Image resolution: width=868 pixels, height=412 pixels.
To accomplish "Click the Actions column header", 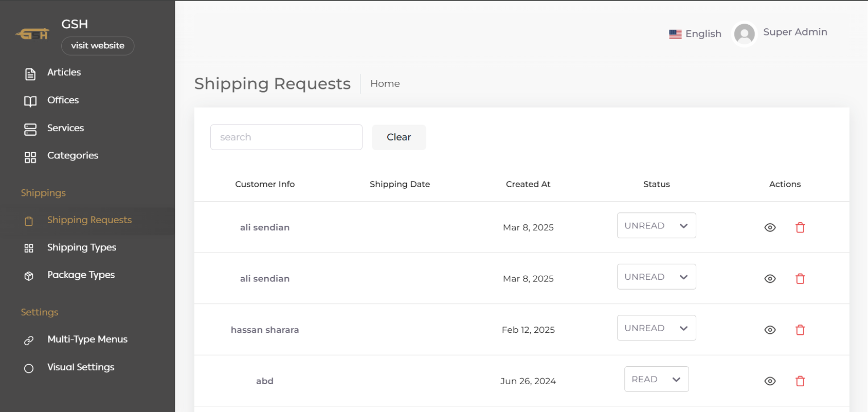I will 785,184.
